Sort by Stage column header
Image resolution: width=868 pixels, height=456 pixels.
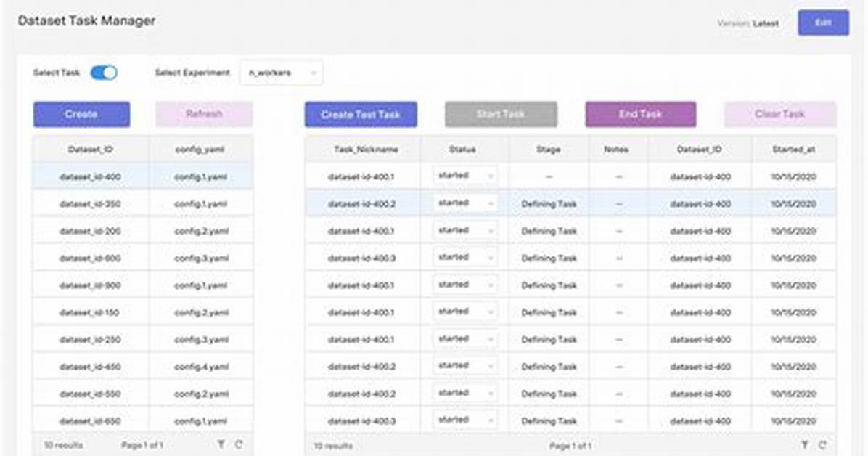pos(549,150)
